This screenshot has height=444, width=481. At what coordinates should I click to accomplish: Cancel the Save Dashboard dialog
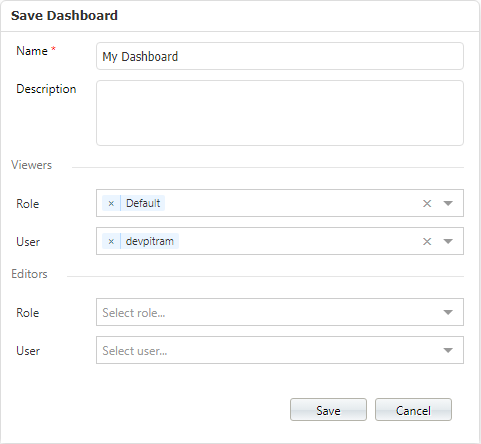(413, 410)
